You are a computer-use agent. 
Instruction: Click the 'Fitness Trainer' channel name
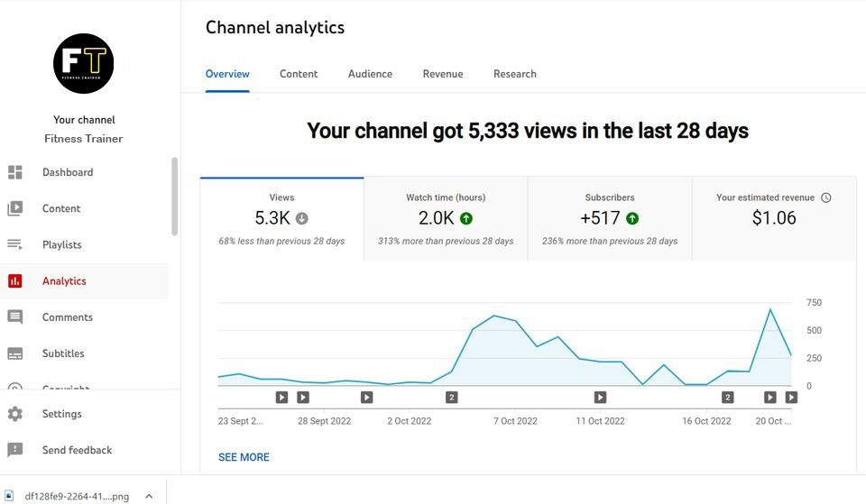pyautogui.click(x=83, y=139)
